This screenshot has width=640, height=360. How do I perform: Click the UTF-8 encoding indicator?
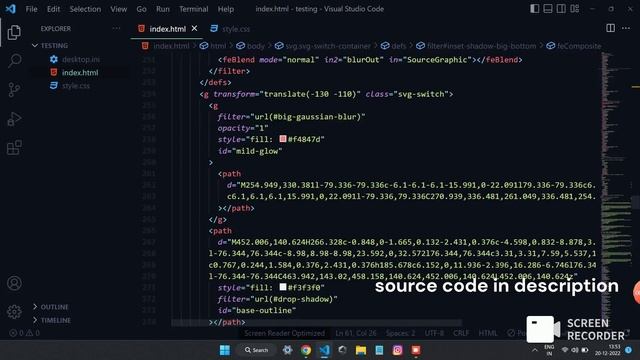434,333
